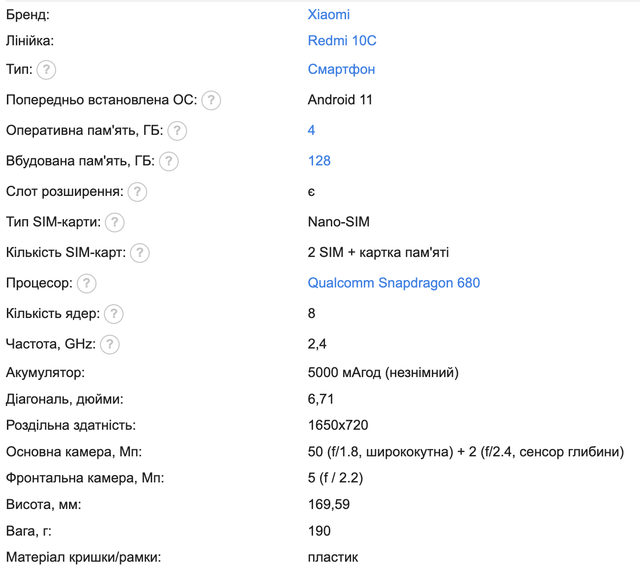Viewport: 640px width, 574px height.
Task: Open help icon beside Частота, GHz
Action: (110, 345)
